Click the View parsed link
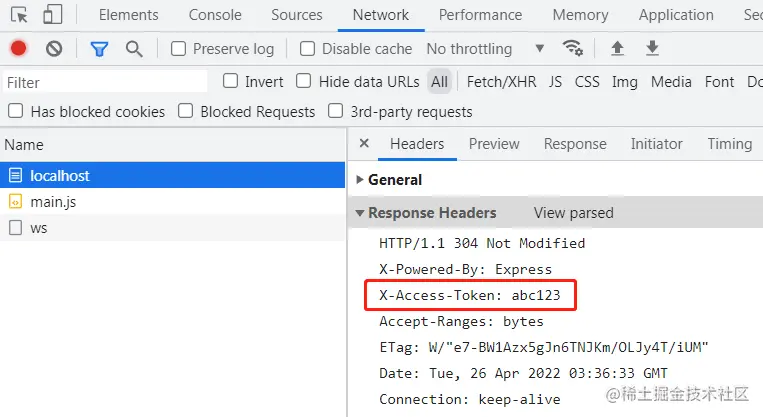Screen dimensions: 763x417 click(573, 213)
